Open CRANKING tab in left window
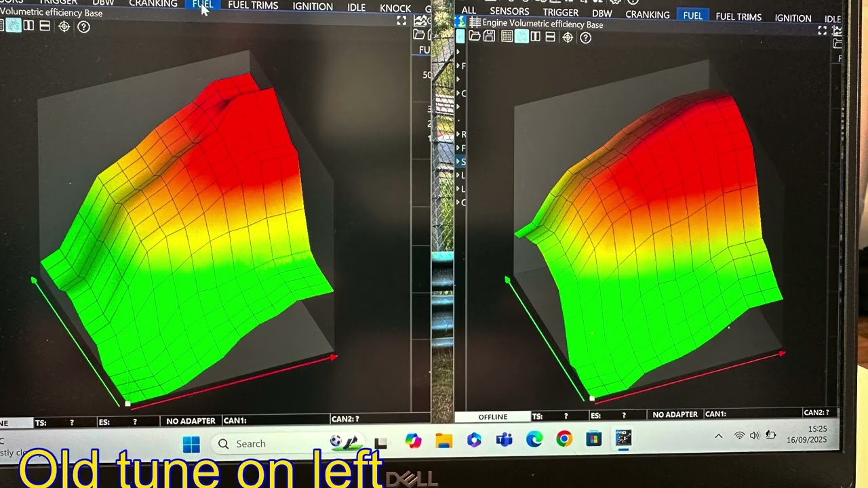 (x=153, y=4)
